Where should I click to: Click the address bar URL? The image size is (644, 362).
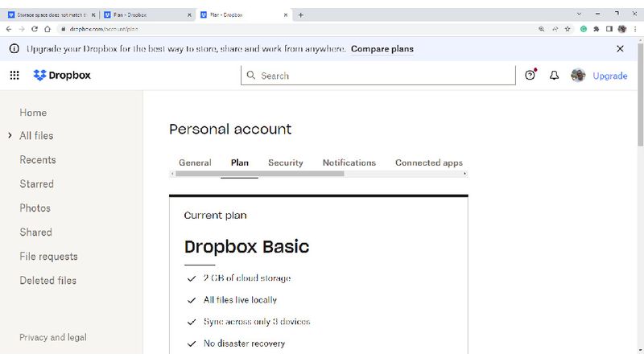[x=104, y=29]
